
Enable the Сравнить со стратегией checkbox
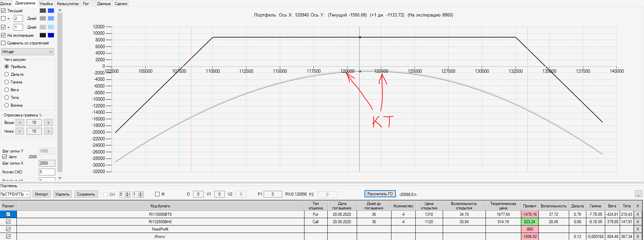tap(3, 43)
